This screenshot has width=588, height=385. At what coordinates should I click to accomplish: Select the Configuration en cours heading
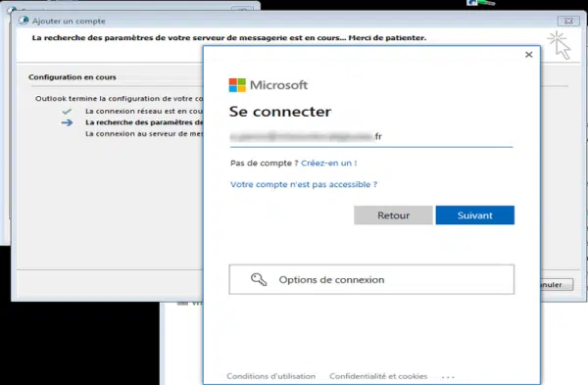pyautogui.click(x=73, y=77)
